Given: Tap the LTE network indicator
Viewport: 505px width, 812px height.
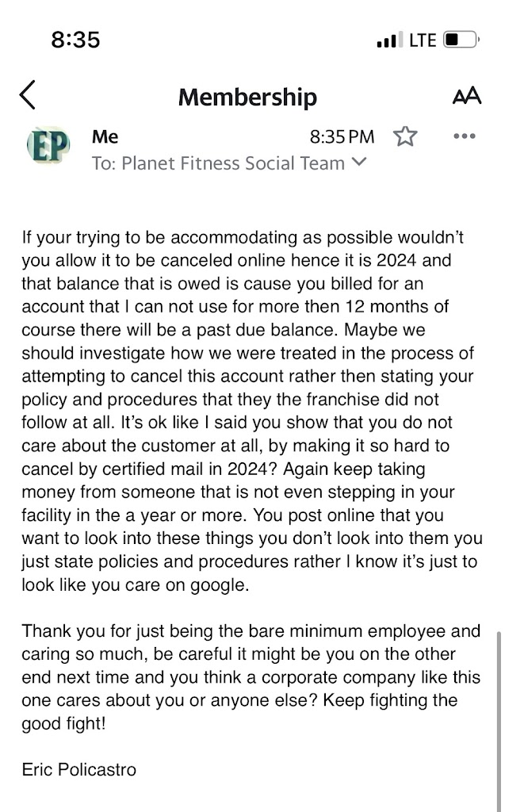Looking at the screenshot, I should tap(423, 39).
